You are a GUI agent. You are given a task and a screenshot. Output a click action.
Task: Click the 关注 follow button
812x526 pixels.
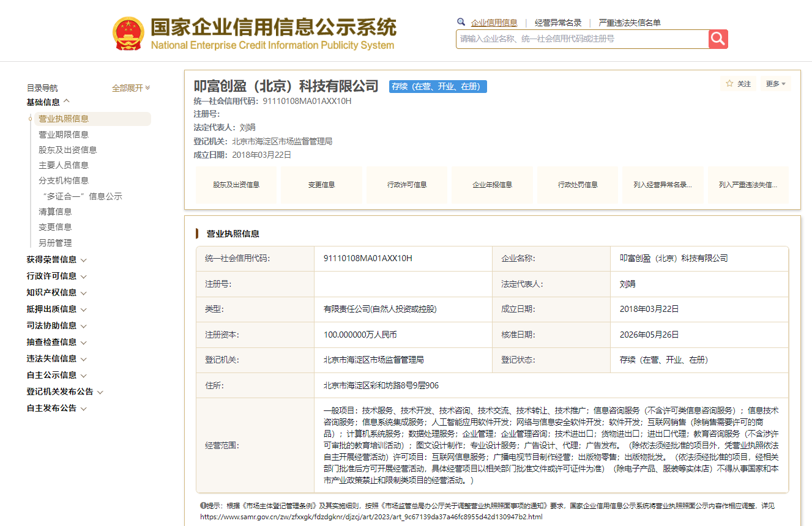tap(739, 84)
